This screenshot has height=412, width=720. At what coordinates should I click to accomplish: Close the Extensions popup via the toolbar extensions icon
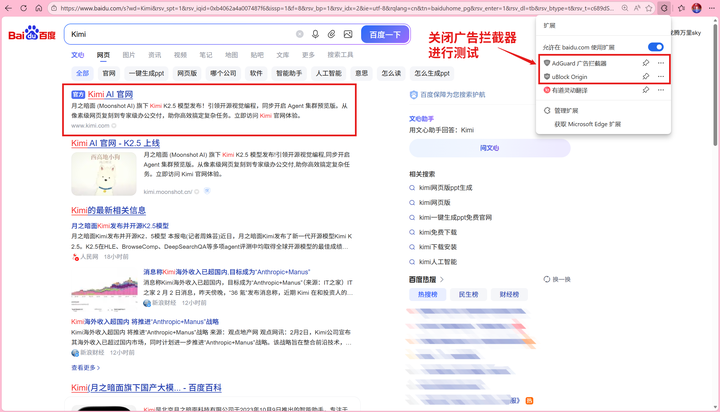[664, 8]
